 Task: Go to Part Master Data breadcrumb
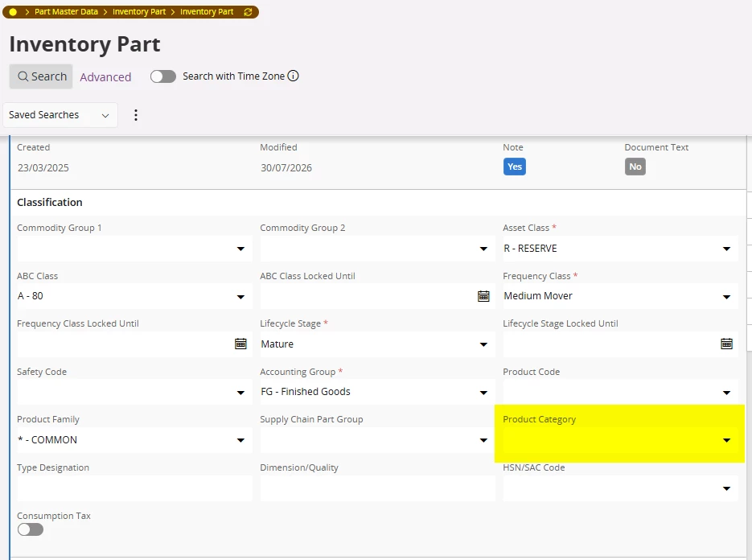[x=66, y=12]
